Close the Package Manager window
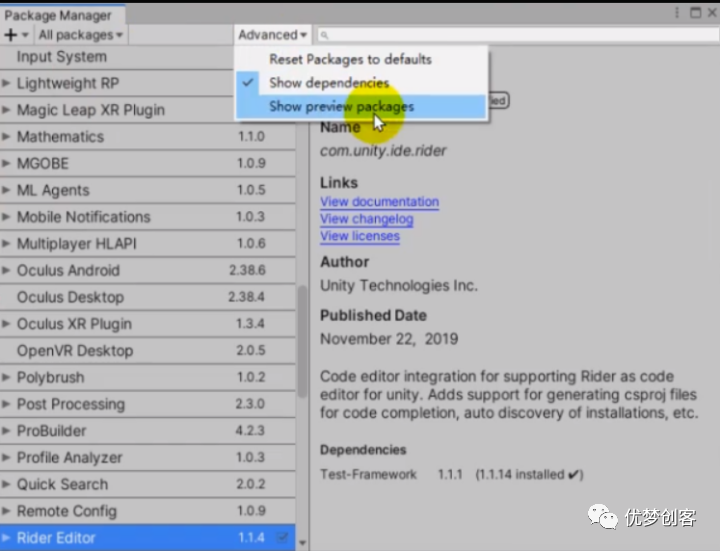 712,13
